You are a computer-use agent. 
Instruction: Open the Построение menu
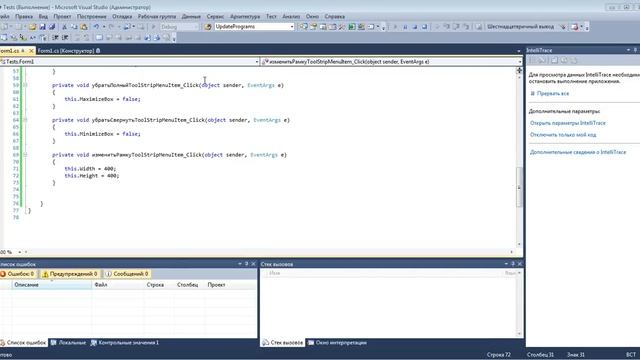(91, 17)
